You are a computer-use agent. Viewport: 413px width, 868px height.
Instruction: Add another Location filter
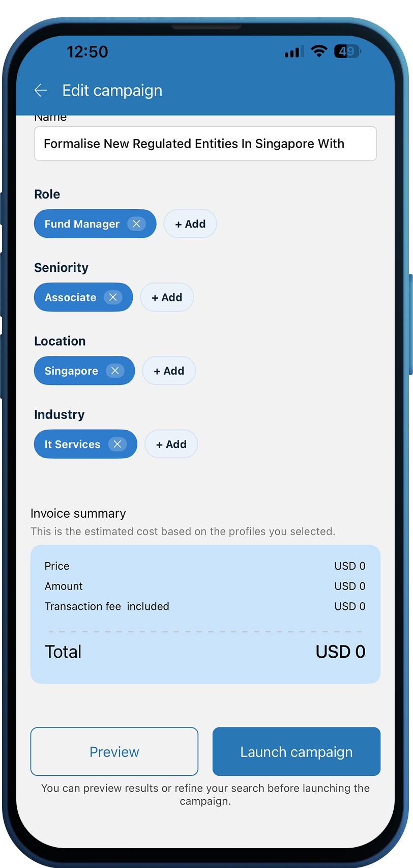tap(169, 371)
